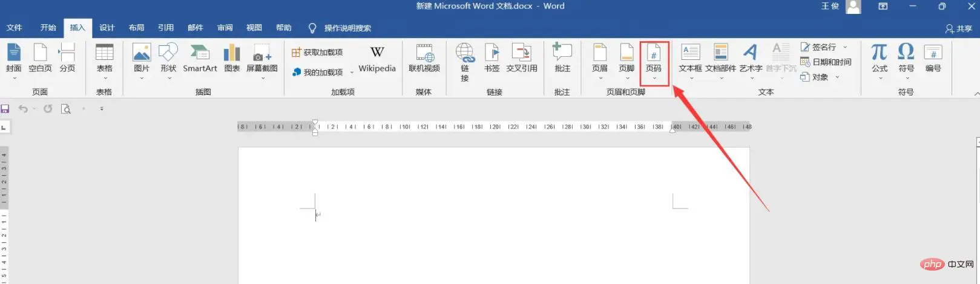Insert an object (对象)
Image resolution: width=980 pixels, height=284 pixels.
(815, 77)
